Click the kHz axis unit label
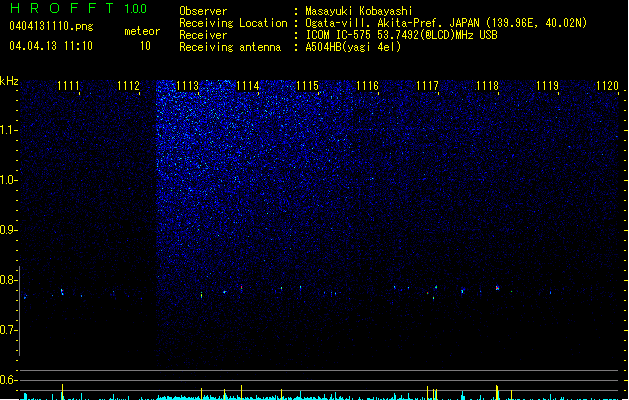The width and height of the screenshot is (629, 400). [9, 81]
